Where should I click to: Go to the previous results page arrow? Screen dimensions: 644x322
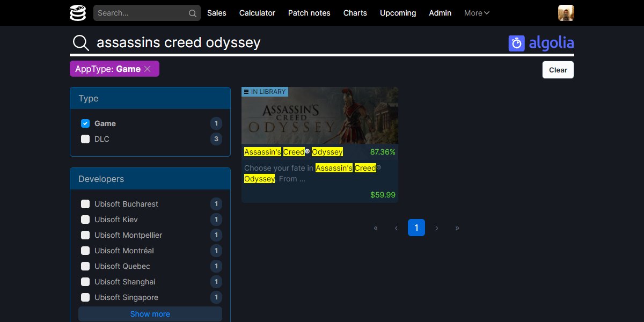[396, 228]
